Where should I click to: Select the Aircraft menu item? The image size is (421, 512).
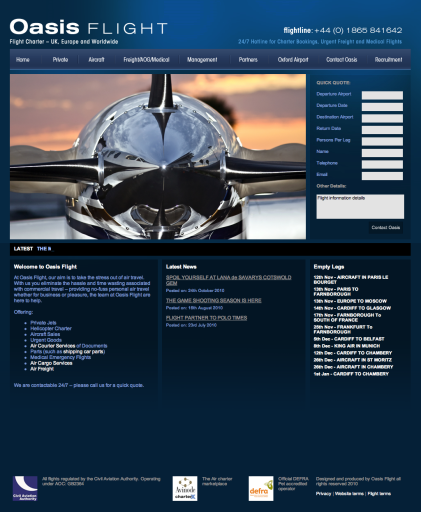point(96,60)
